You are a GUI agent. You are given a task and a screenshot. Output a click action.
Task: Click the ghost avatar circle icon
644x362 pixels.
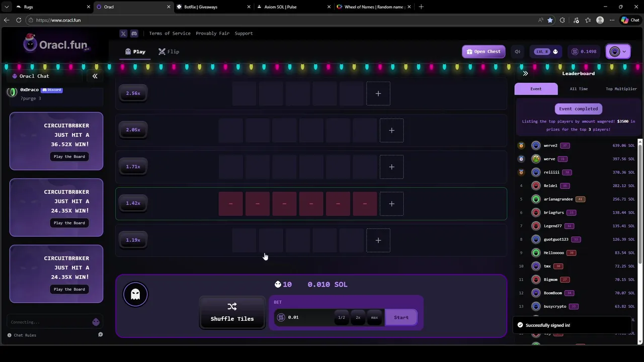coord(135,295)
